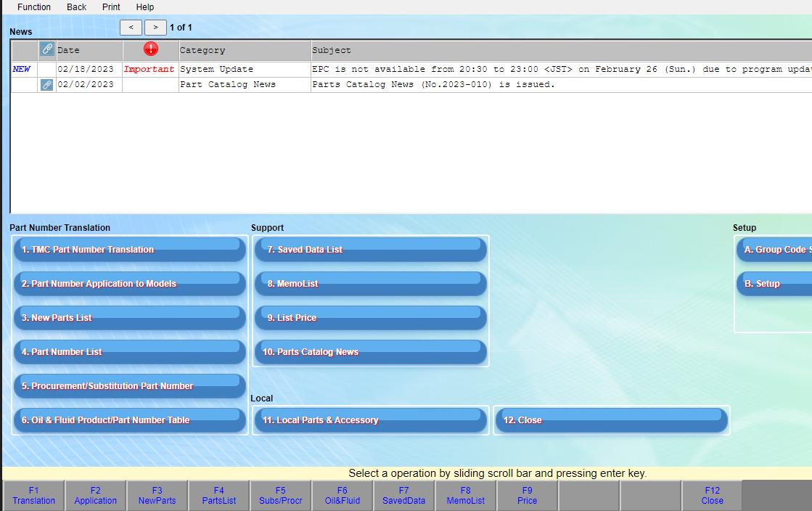Screen dimensions: 812x511
Task: Click the red Important exclamation column header icon
Action: click(150, 49)
